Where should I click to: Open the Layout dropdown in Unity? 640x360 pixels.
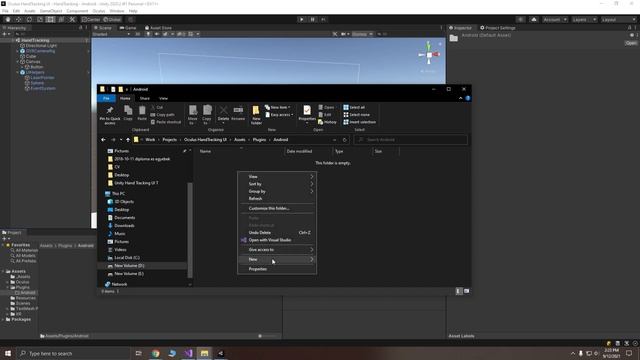[618, 19]
